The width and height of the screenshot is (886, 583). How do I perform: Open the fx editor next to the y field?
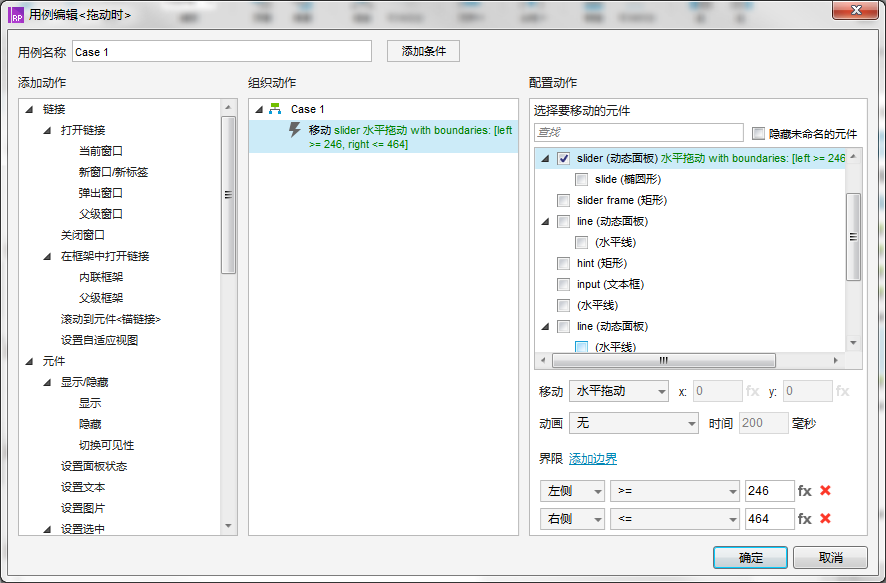coord(844,391)
